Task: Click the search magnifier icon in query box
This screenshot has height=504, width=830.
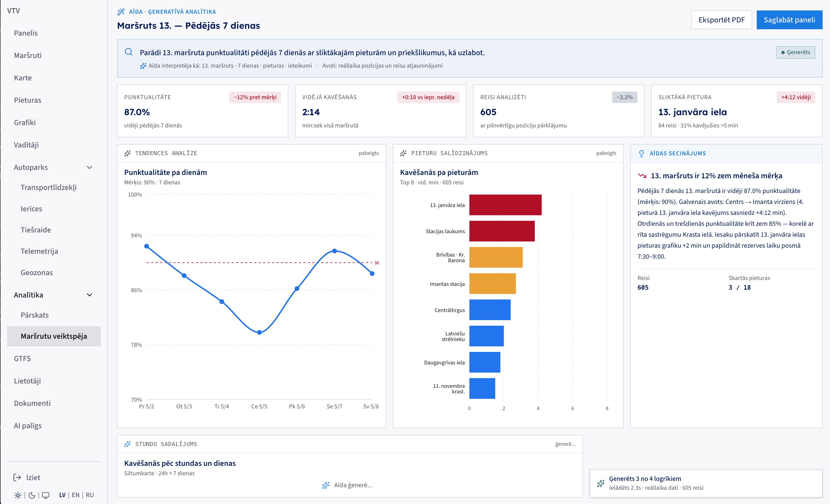Action: (x=129, y=52)
